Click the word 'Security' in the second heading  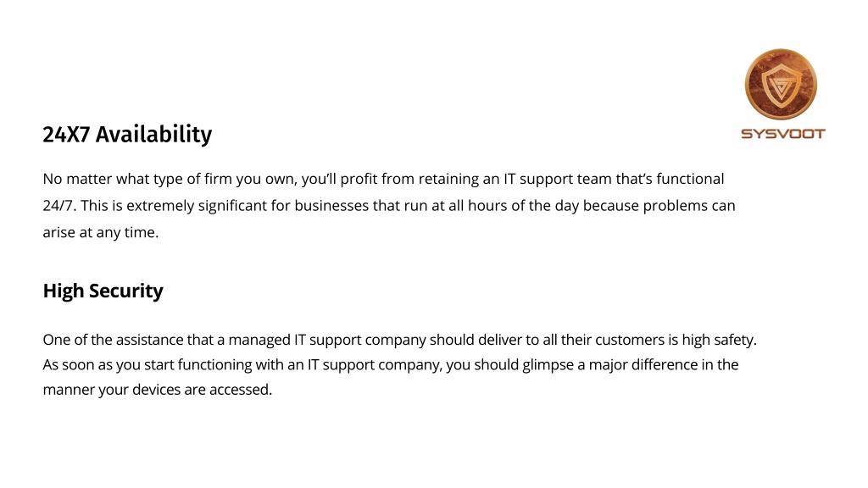pos(126,291)
